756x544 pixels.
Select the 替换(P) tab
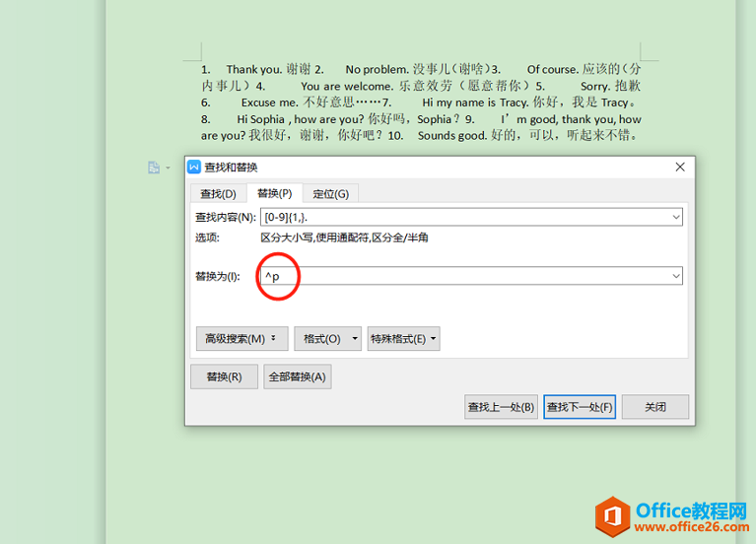pos(274,193)
